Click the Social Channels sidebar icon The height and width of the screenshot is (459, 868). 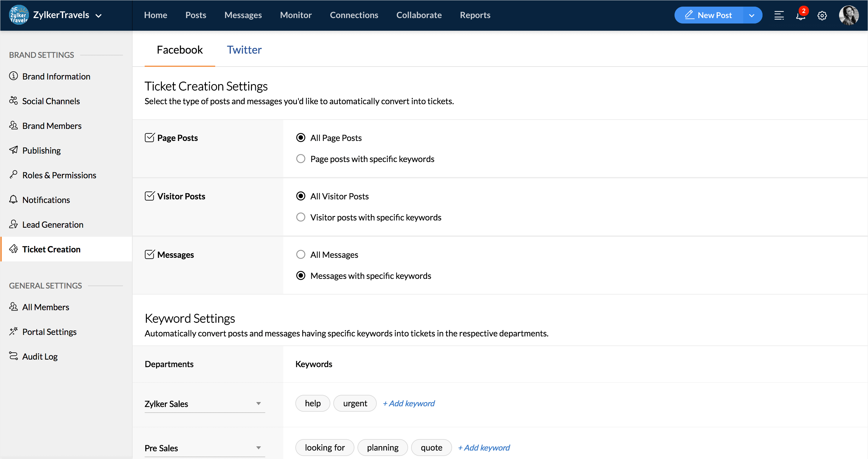pyautogui.click(x=14, y=101)
